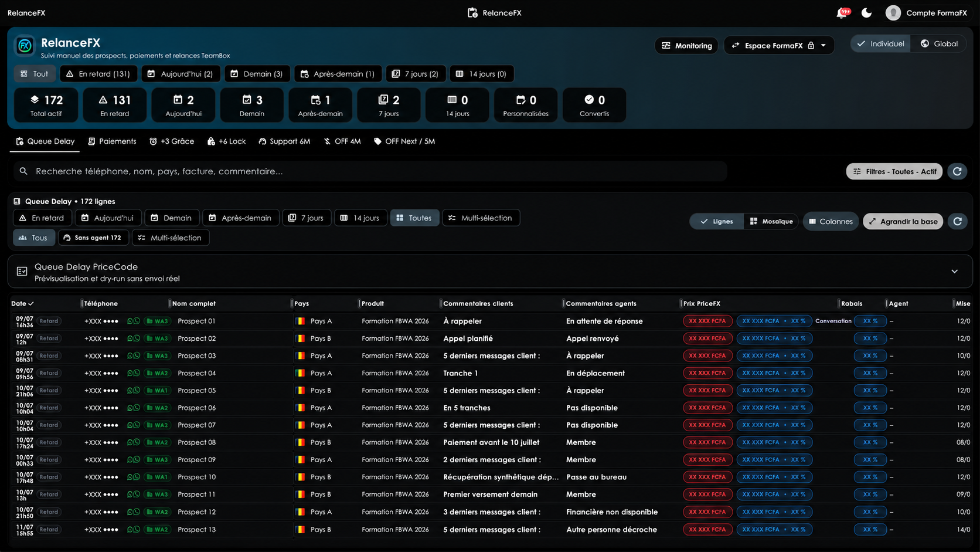Open the 0 Convertis stat card
Viewport: 980px width, 552px height.
pos(594,105)
